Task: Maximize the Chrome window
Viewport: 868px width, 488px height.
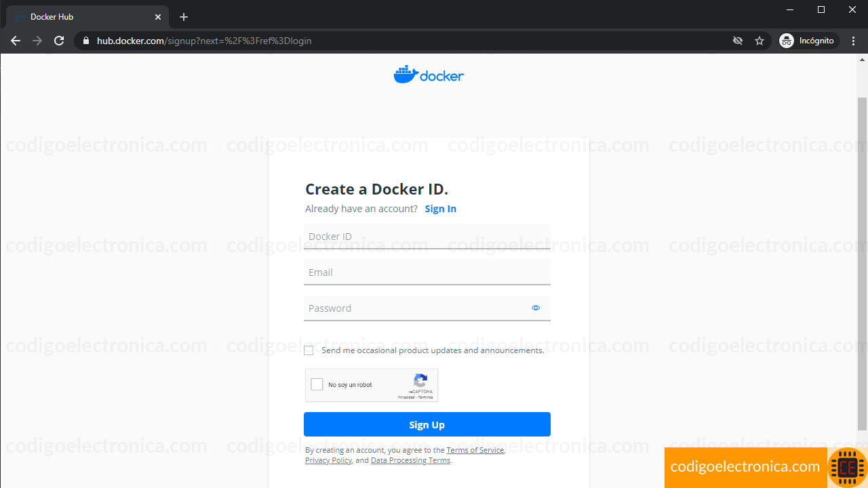Action: (x=821, y=9)
